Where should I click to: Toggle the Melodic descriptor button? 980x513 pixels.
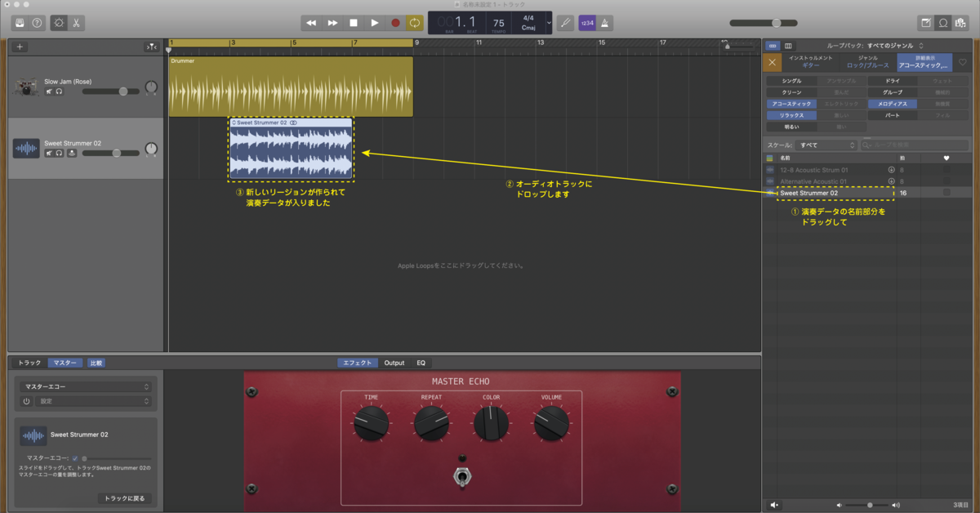click(x=893, y=104)
